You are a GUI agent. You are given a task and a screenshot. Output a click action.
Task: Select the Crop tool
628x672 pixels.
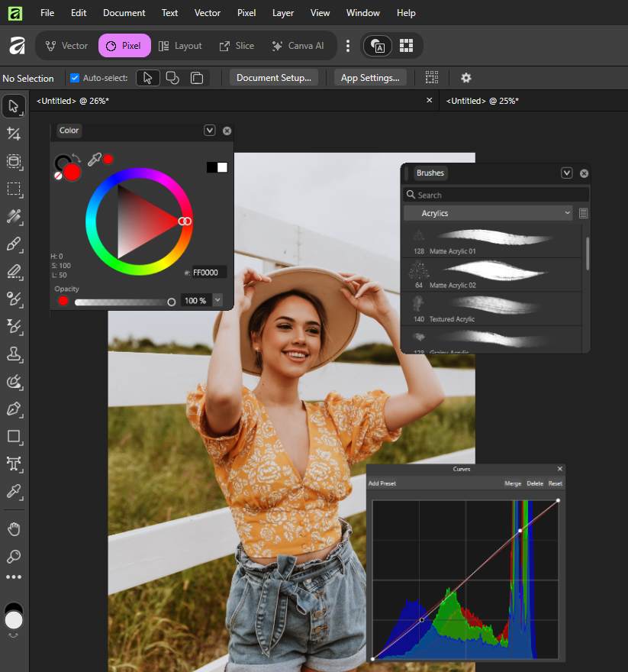[14, 134]
